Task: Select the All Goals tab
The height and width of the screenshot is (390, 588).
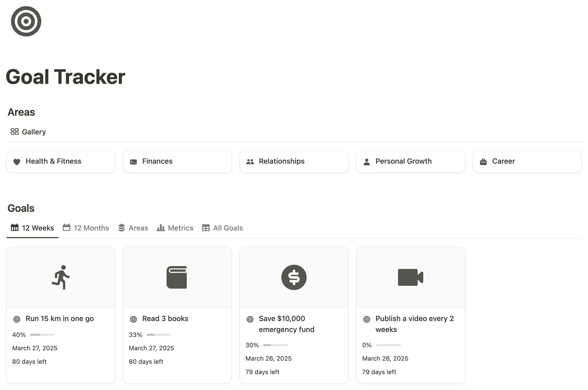Action: [x=222, y=228]
